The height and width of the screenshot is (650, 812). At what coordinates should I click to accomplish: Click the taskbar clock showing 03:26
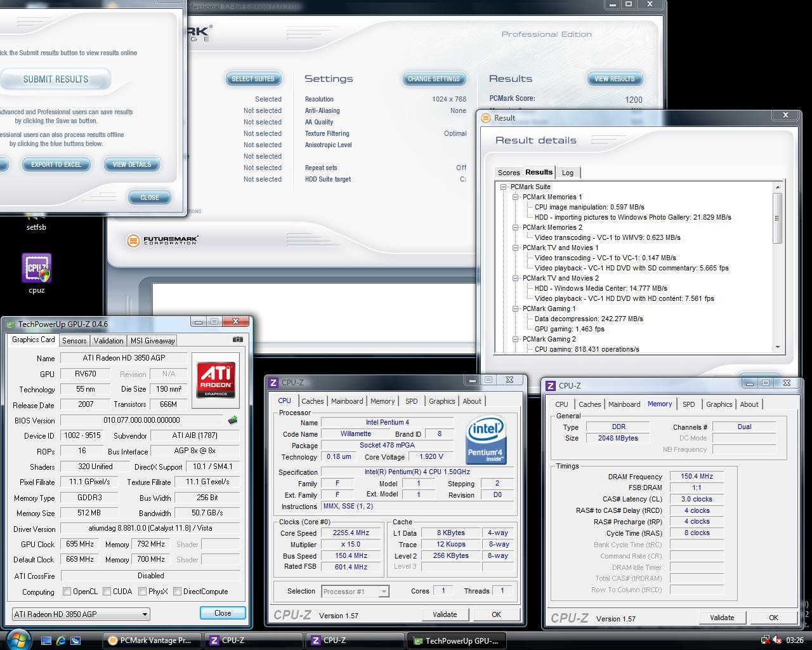[x=795, y=640]
